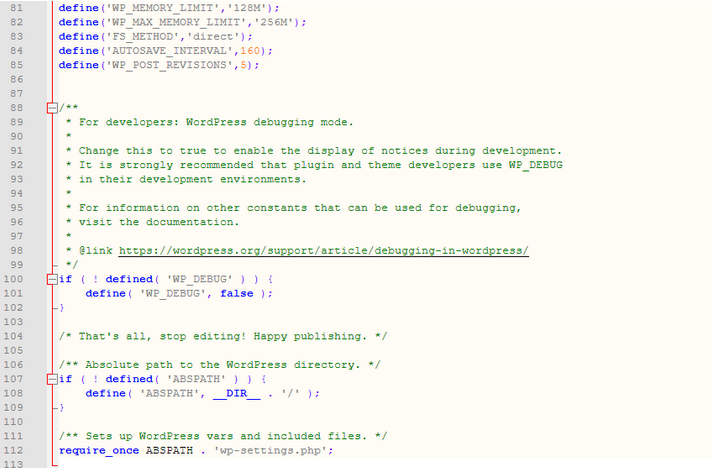
Task: Click the require_once keyword
Action: pos(99,451)
